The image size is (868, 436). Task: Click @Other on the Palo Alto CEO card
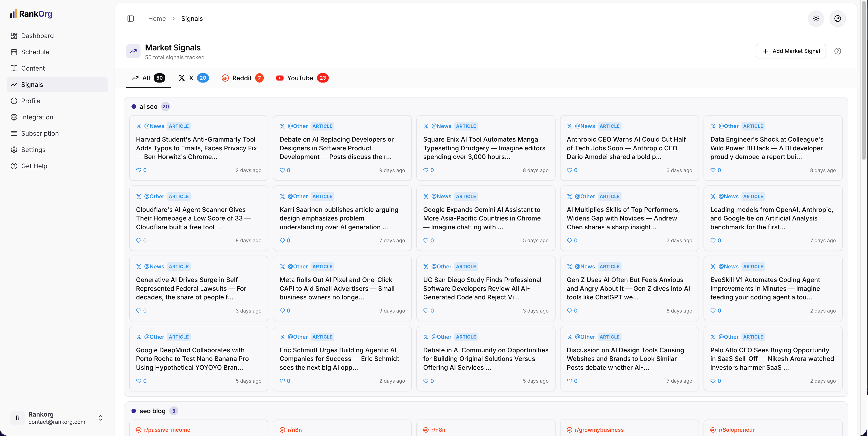tap(728, 337)
